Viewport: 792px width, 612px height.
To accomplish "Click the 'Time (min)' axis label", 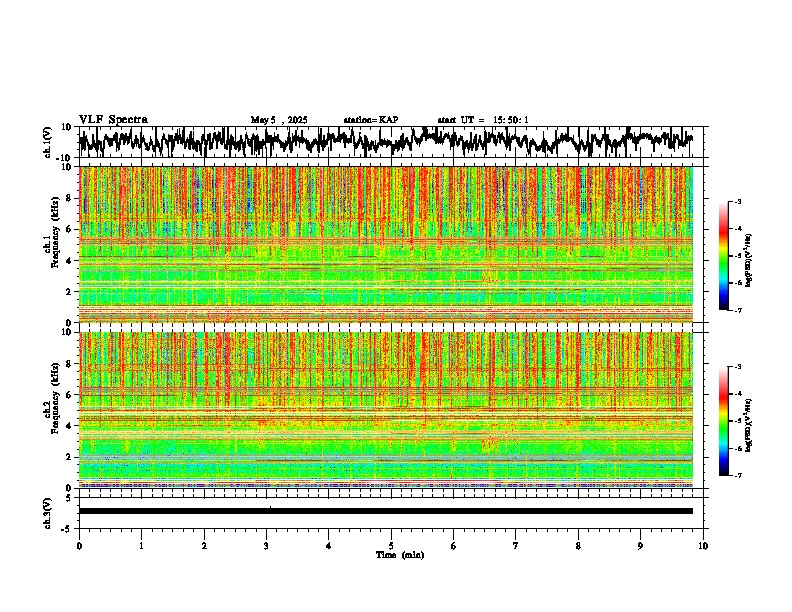I will [400, 555].
